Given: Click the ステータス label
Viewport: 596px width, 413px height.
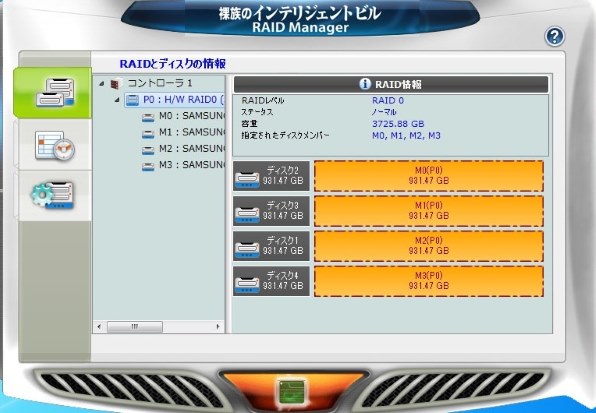Looking at the screenshot, I should click(257, 112).
